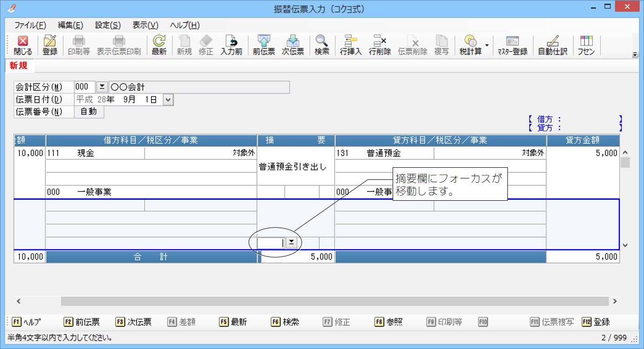The image size is (644, 349).
Task: Open マスター登録 from the toolbar
Action: [512, 46]
